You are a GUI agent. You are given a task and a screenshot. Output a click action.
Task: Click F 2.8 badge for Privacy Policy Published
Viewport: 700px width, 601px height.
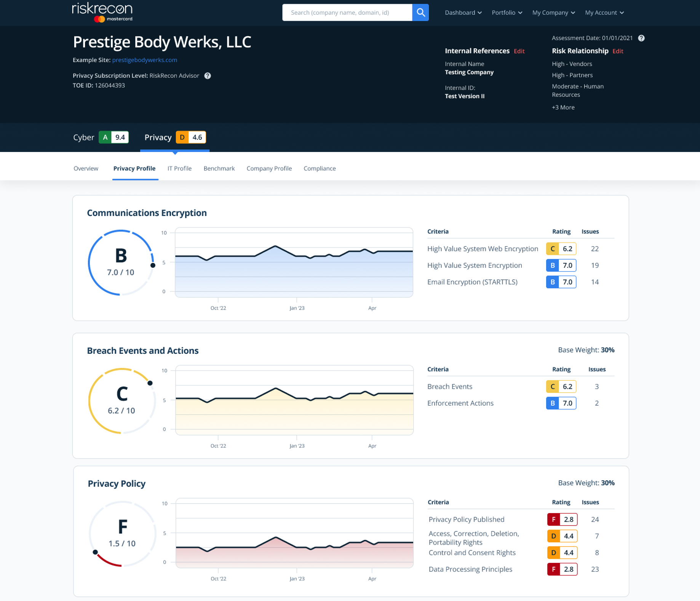[x=562, y=519]
